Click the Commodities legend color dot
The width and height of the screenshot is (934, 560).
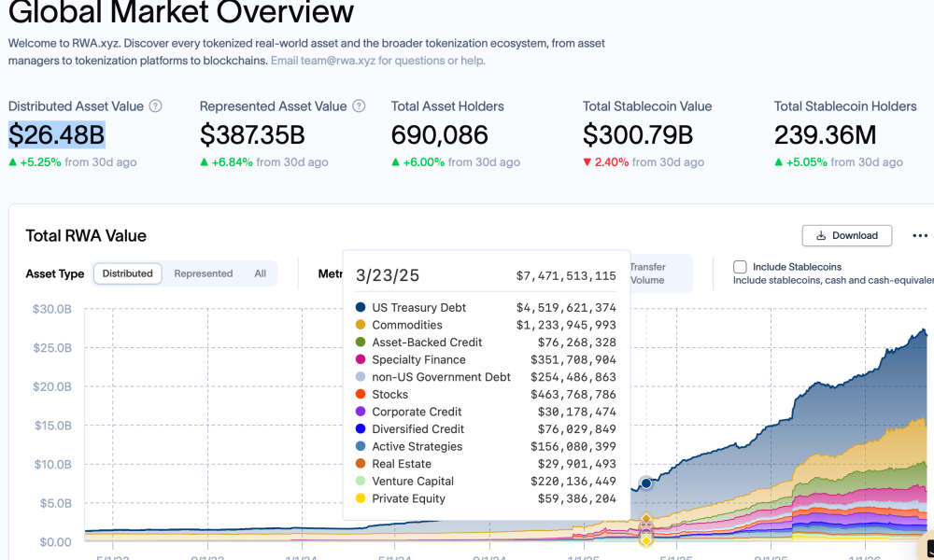(361, 325)
